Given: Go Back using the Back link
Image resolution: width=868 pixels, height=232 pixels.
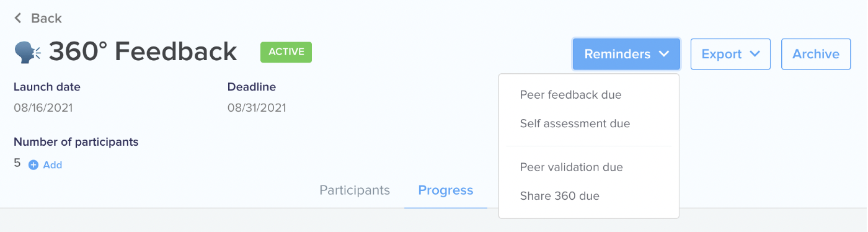Looking at the screenshot, I should [x=38, y=18].
